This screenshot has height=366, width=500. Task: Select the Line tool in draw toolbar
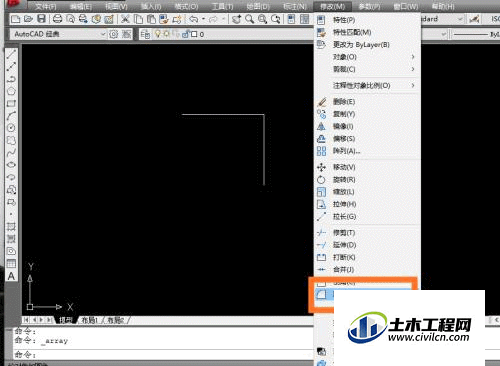(x=11, y=54)
